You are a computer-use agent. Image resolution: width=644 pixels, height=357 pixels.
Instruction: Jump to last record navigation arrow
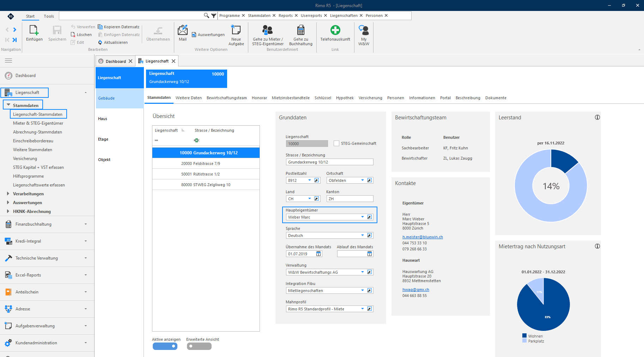pyautogui.click(x=15, y=40)
